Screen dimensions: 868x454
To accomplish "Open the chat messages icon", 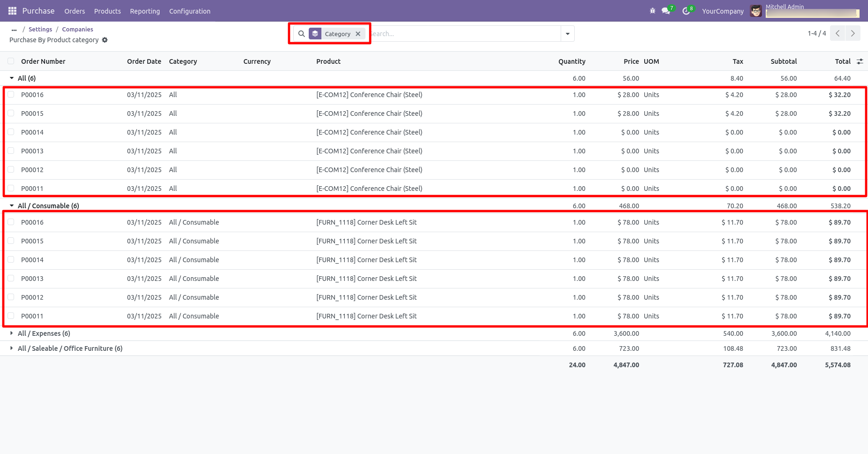I will click(x=666, y=11).
